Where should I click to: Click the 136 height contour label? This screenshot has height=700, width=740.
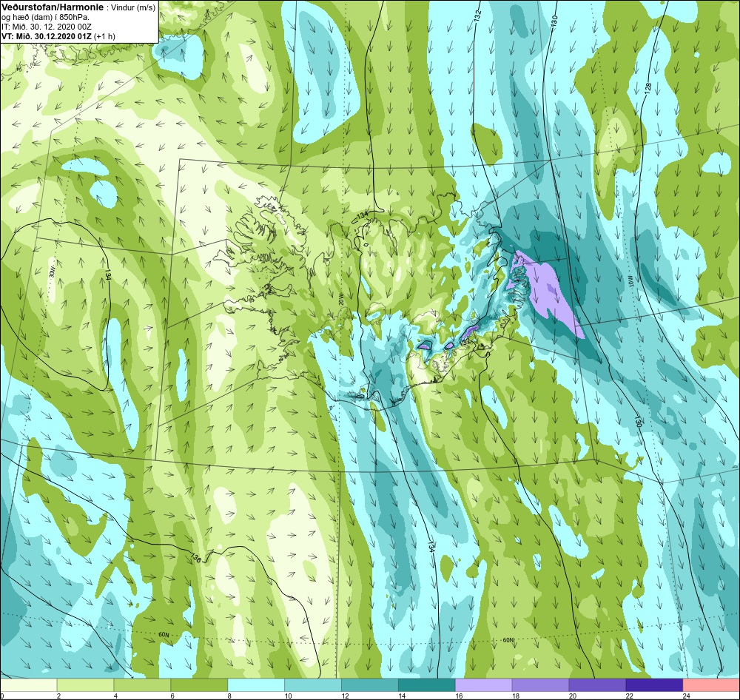pyautogui.click(x=197, y=558)
